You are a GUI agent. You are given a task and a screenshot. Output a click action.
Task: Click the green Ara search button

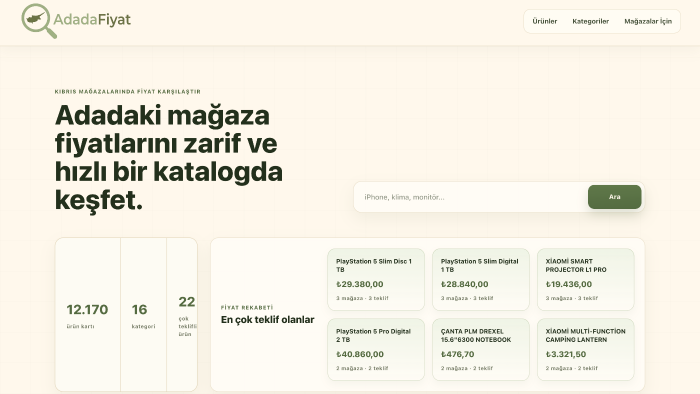pyautogui.click(x=614, y=197)
